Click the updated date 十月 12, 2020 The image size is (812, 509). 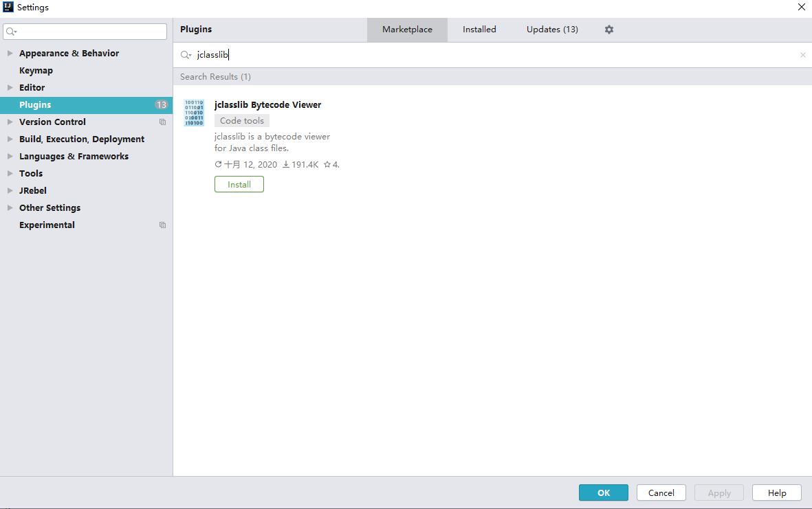coord(246,164)
